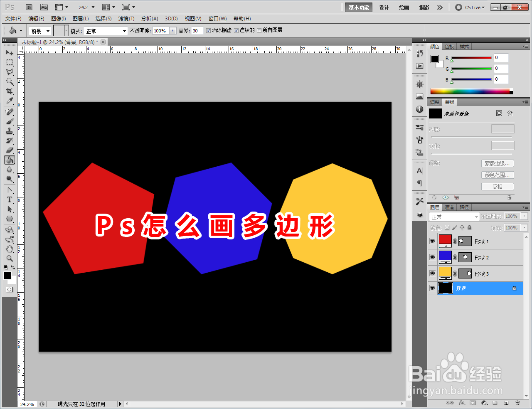Open the 滤镜 menu

pyautogui.click(x=127, y=18)
